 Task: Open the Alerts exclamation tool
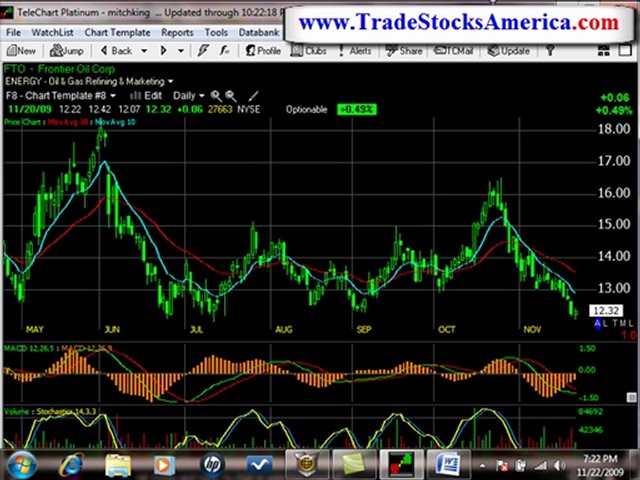pos(355,51)
